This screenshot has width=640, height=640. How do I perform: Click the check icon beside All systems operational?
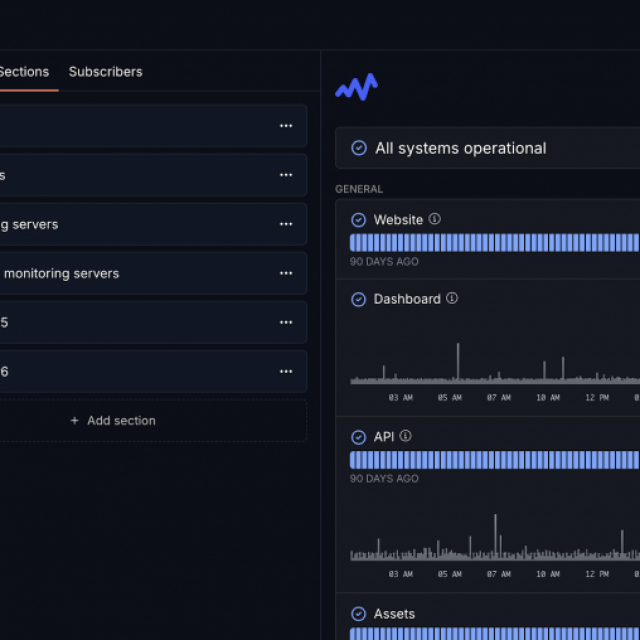pos(359,148)
